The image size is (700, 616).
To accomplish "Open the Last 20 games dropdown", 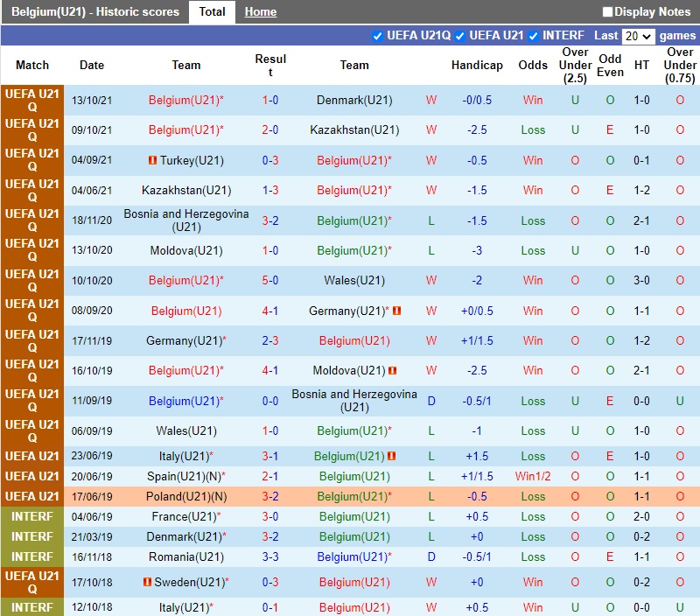I will [x=638, y=36].
